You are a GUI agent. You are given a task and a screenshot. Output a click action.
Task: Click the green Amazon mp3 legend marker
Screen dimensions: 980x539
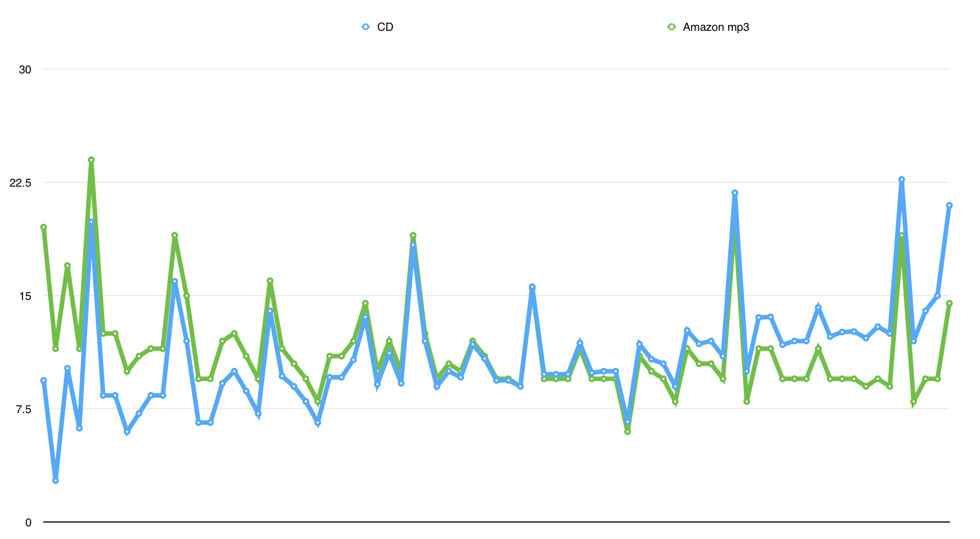tap(671, 27)
